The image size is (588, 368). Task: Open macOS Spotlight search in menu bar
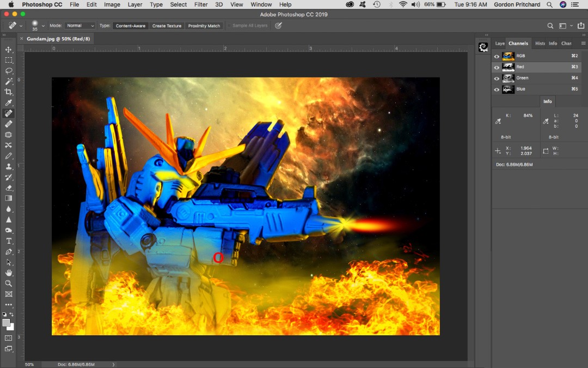coord(549,4)
